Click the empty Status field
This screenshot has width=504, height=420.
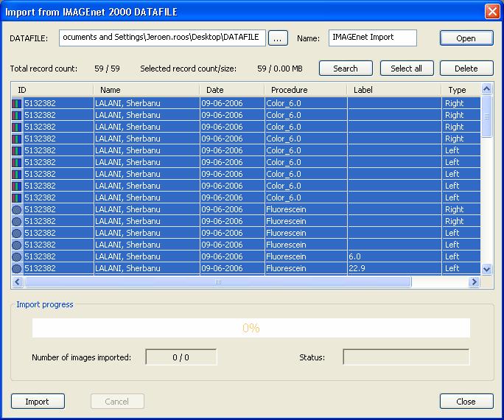tap(406, 357)
